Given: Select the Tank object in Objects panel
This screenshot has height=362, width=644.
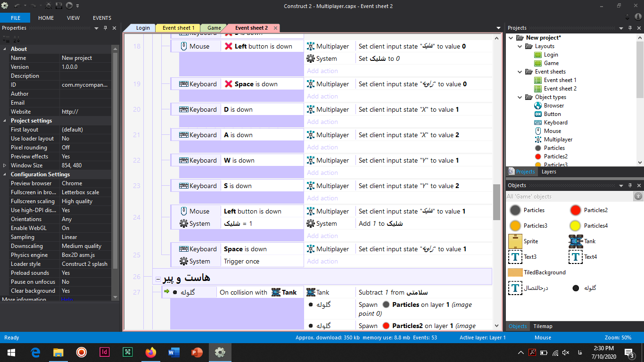Looking at the screenshot, I should (x=576, y=241).
